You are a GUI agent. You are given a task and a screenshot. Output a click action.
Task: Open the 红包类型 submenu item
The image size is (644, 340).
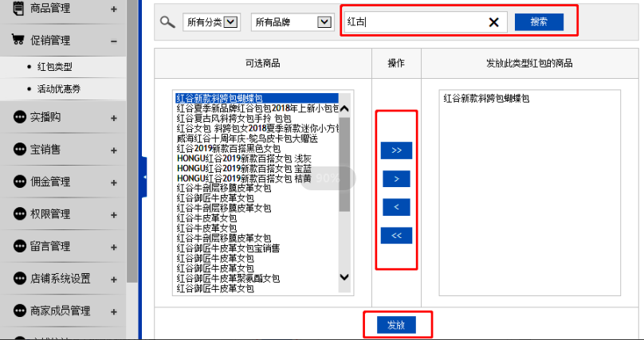pyautogui.click(x=55, y=67)
